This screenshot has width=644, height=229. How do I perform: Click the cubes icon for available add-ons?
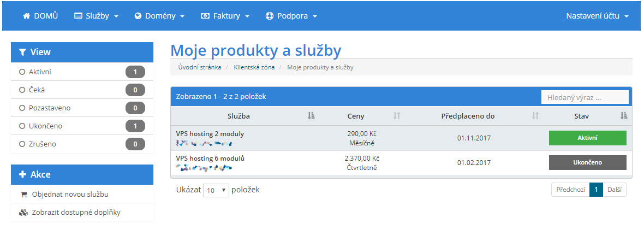pos(23,213)
